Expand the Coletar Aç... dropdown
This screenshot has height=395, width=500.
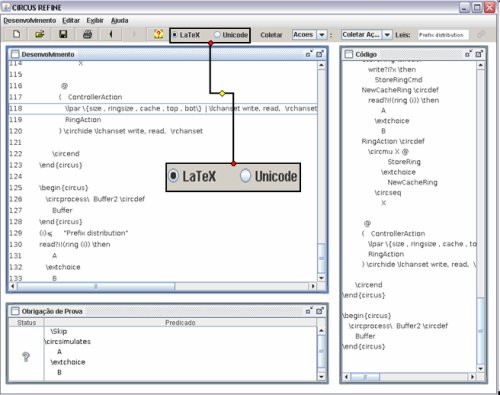coord(387,35)
